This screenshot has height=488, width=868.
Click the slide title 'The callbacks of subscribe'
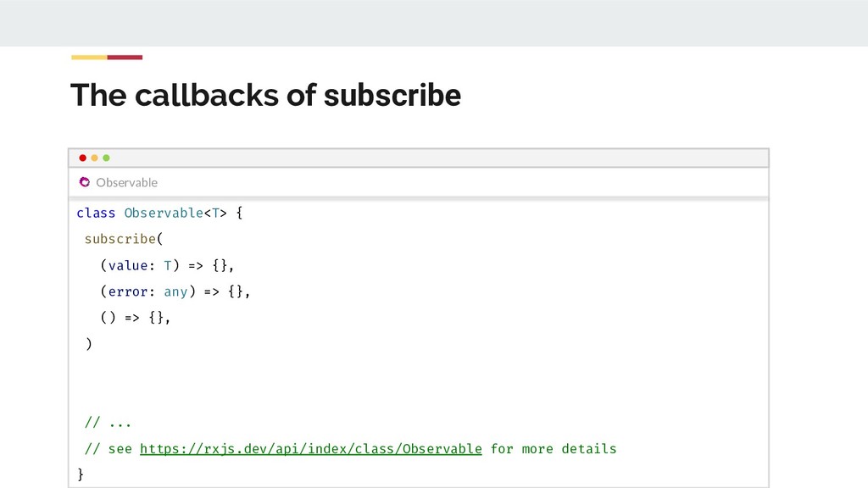265,96
